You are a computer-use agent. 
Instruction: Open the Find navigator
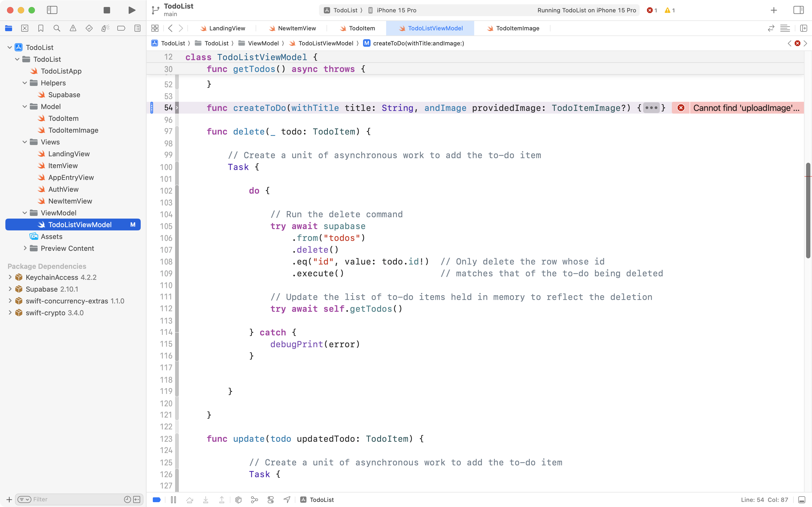57,28
